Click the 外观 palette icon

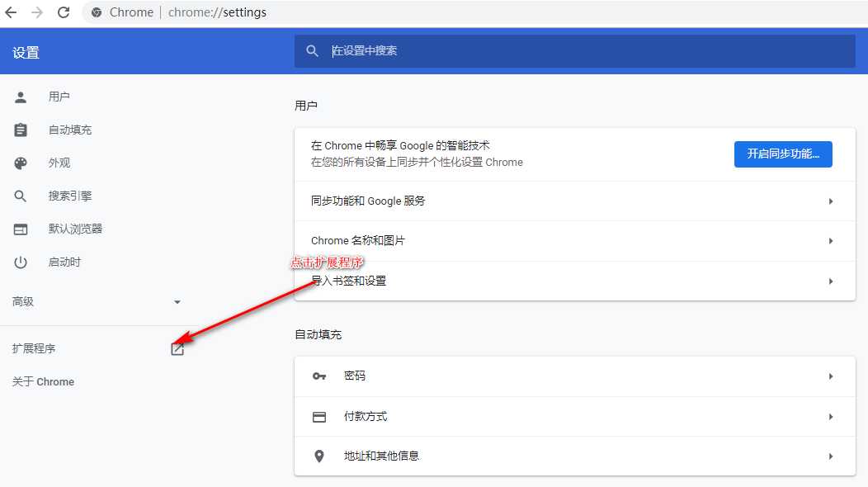(x=21, y=163)
